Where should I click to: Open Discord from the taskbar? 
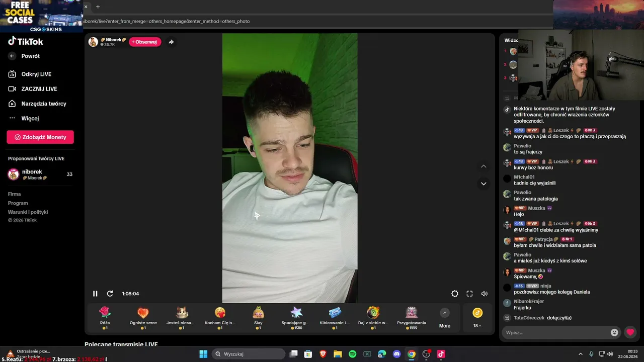(x=396, y=354)
